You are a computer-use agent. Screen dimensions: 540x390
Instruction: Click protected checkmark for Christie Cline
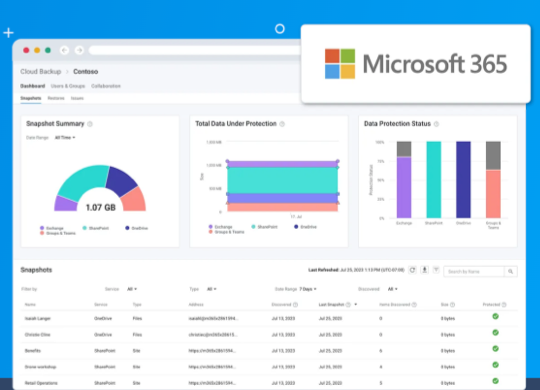pyautogui.click(x=495, y=332)
